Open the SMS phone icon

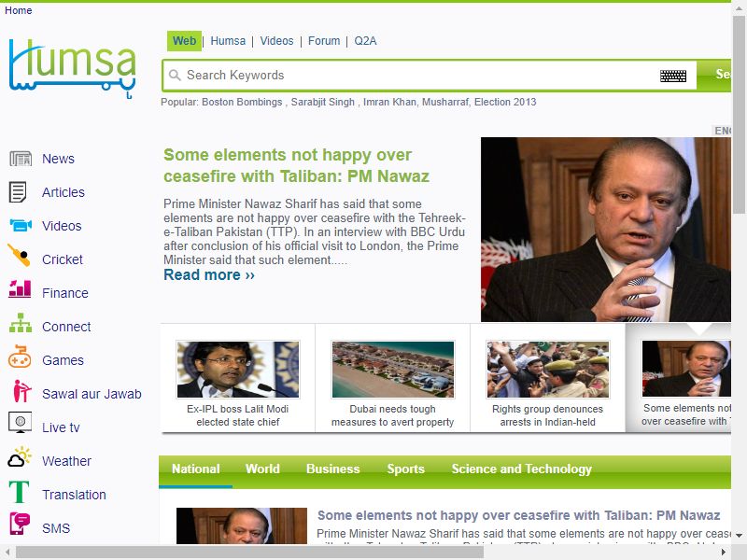20,525
